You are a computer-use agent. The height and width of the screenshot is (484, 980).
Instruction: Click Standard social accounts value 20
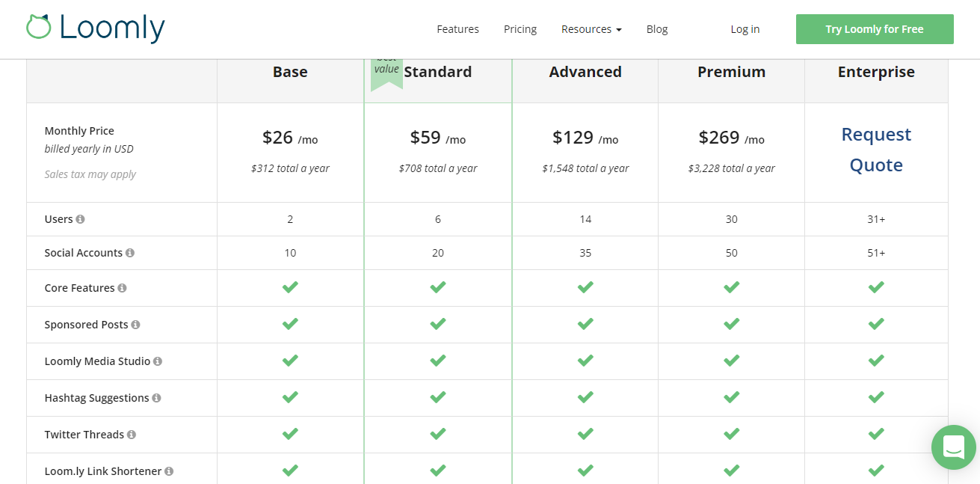[x=438, y=253]
